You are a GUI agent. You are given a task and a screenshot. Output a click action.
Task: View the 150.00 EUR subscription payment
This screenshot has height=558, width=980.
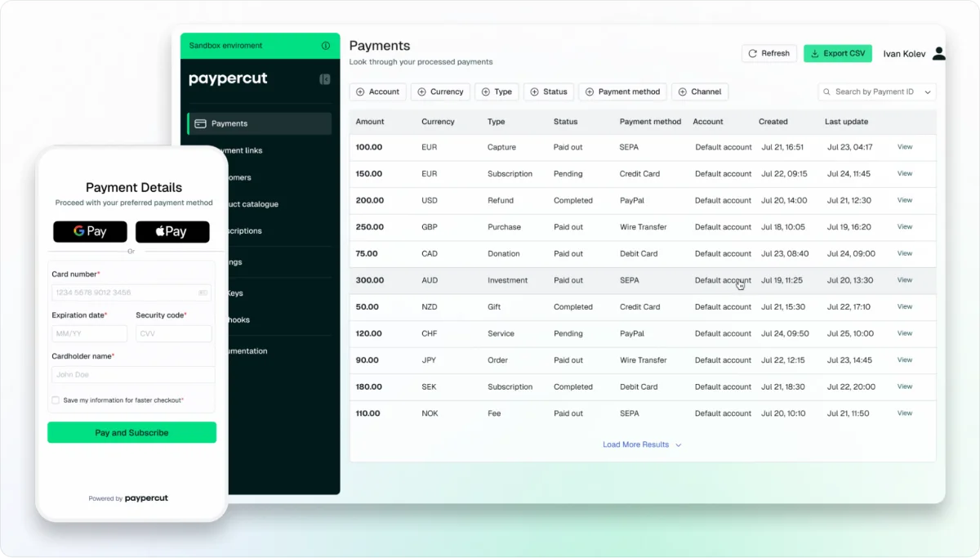point(905,174)
